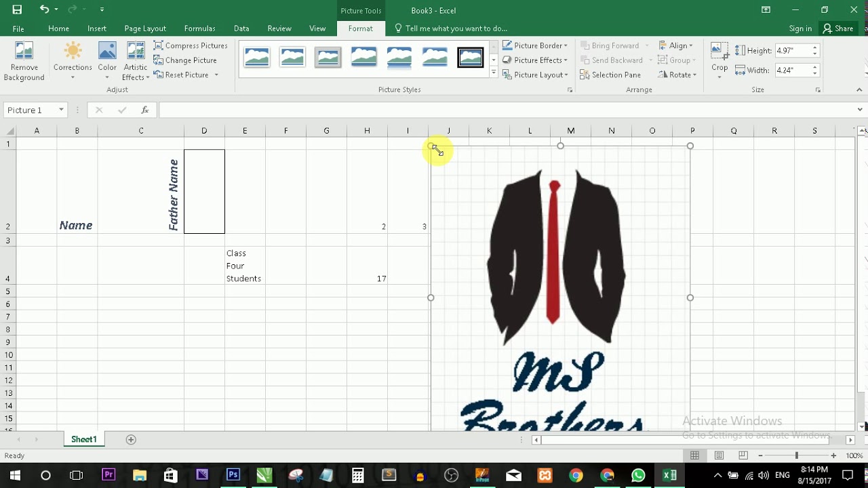Open WhatsApp from the taskbar
Screen dimensions: 868x488
(x=638, y=475)
